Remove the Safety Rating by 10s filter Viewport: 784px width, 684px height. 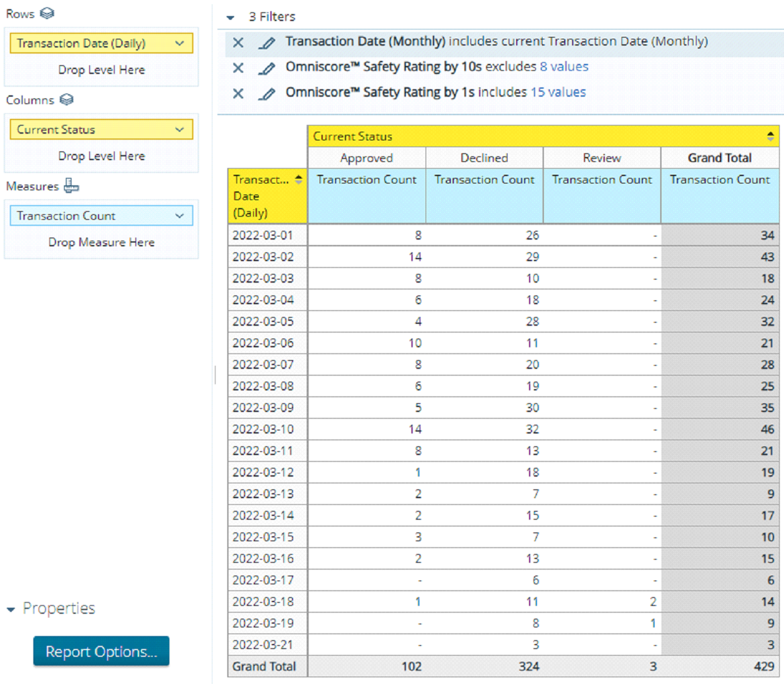pos(238,68)
